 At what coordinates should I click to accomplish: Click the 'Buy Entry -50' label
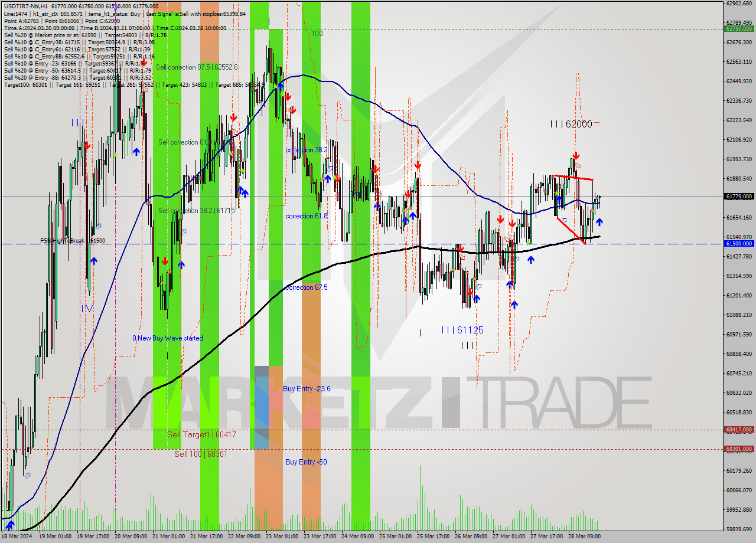point(306,462)
